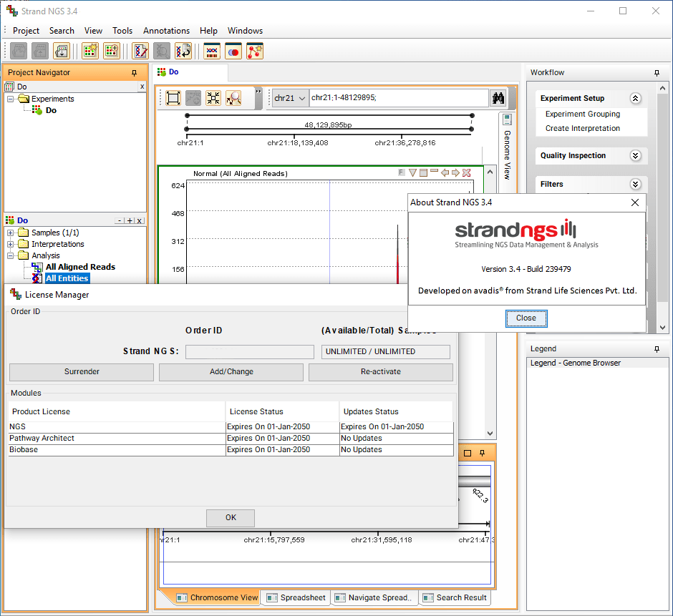673x616 pixels.
Task: Expand the Filters workflow section
Action: (636, 184)
